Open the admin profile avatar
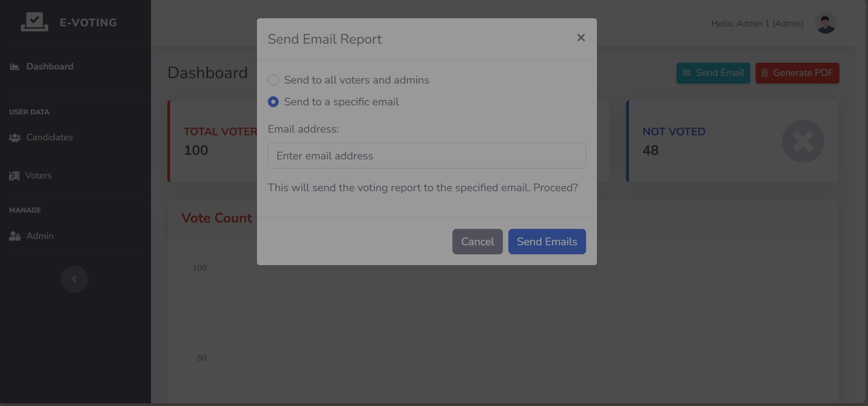The height and width of the screenshot is (406, 868). (825, 23)
